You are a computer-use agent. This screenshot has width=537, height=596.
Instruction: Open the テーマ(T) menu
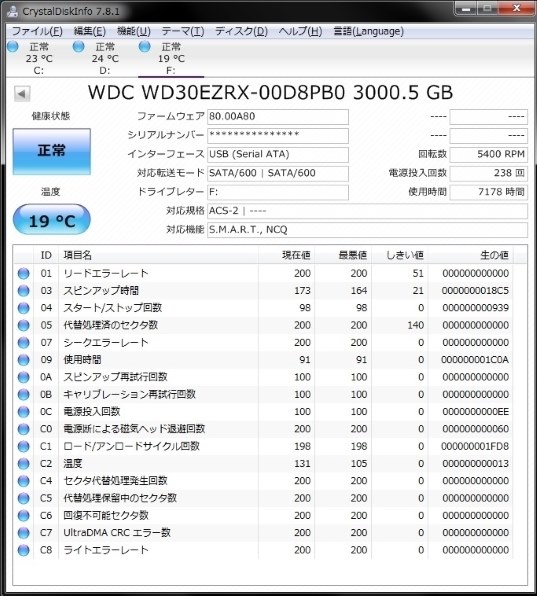183,32
